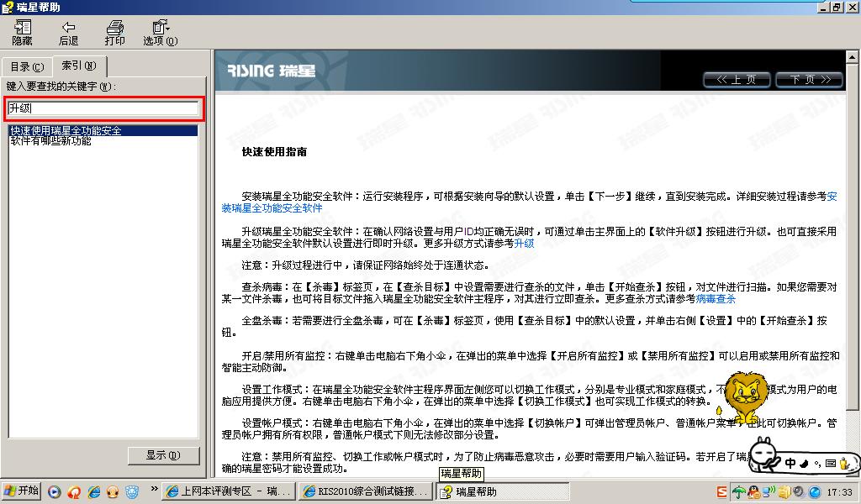
Task: Select index entry 快速使用瑞星全功能安全
Action: [x=103, y=130]
